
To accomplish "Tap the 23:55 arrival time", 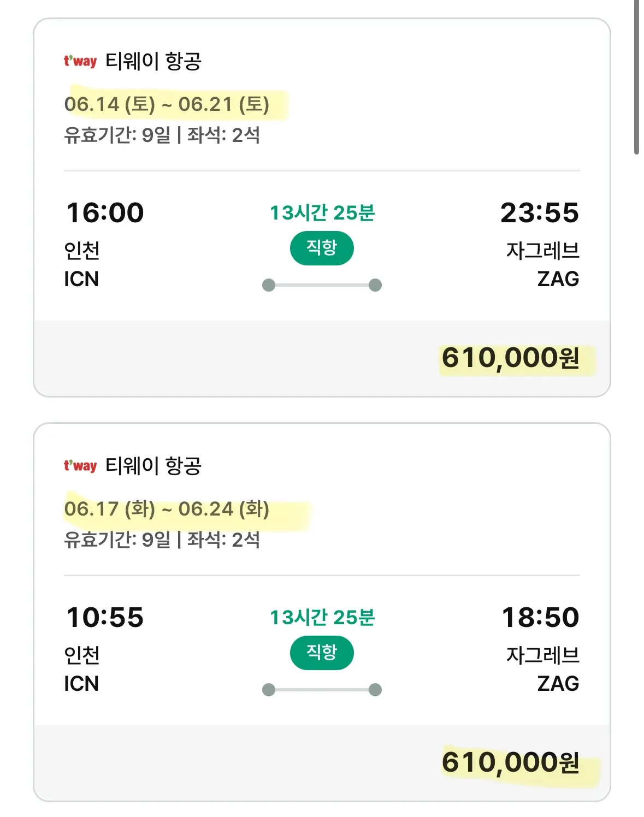I will pyautogui.click(x=540, y=212).
